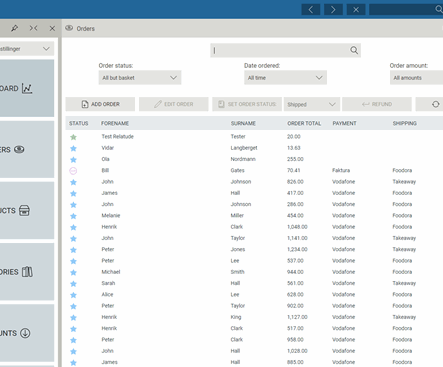Click the blue star for Melanie Miller
The image size is (443, 367).
pos(73,216)
